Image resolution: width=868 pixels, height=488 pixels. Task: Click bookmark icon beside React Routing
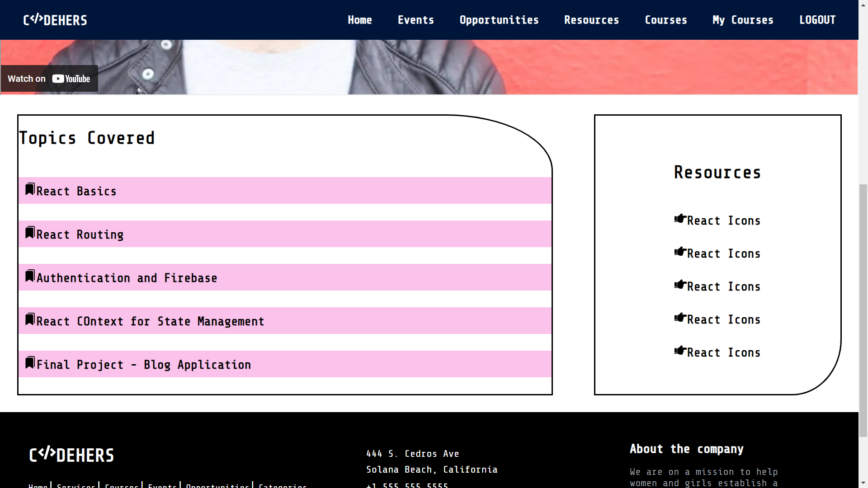point(30,233)
